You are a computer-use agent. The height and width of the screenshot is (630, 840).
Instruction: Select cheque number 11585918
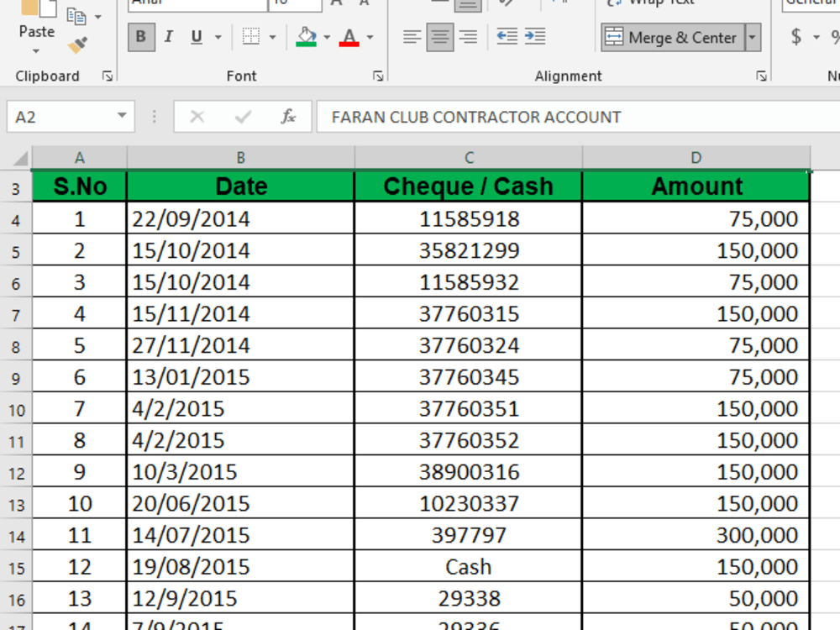468,219
